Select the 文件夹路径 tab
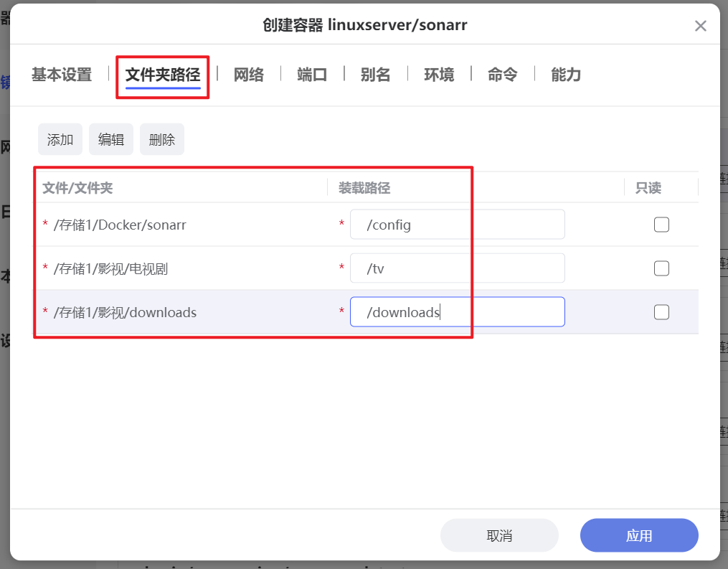This screenshot has height=569, width=728. click(x=163, y=75)
